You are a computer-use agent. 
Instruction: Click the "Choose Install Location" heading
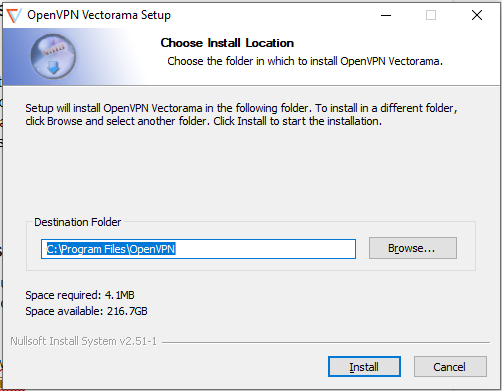pyautogui.click(x=227, y=43)
